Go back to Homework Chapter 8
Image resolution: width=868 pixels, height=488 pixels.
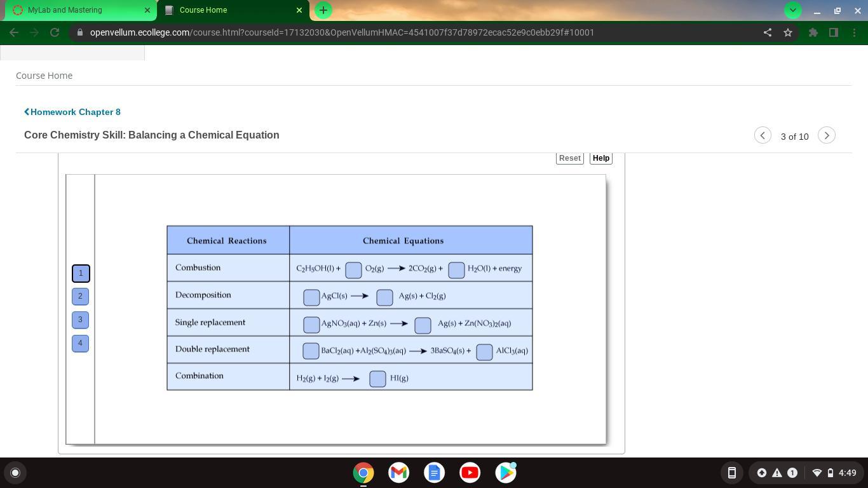click(72, 112)
